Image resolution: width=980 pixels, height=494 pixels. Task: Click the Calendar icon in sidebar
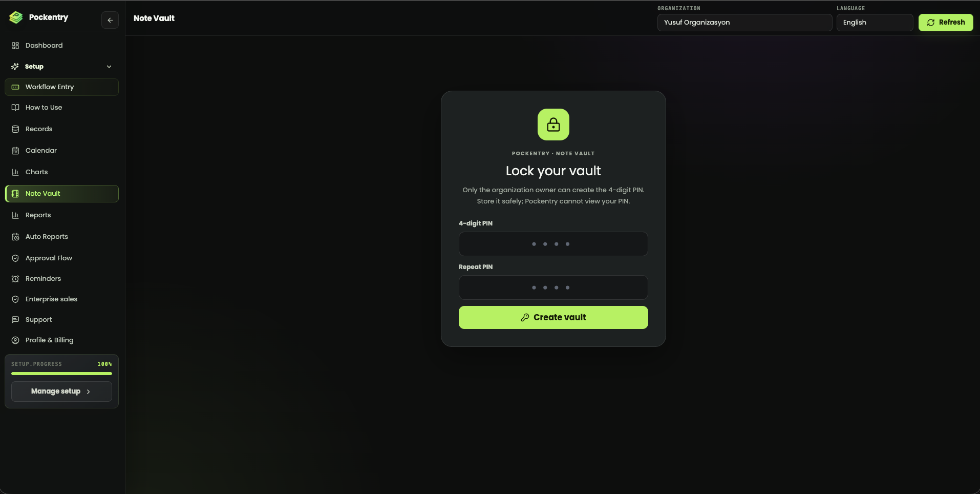pos(15,151)
